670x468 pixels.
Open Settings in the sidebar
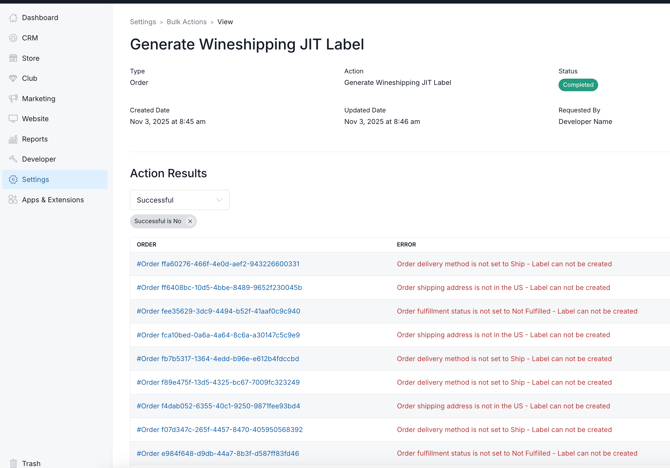tap(35, 180)
